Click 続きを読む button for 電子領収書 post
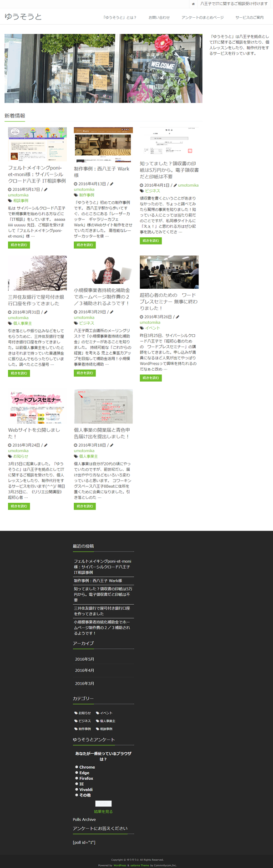 pos(151,240)
